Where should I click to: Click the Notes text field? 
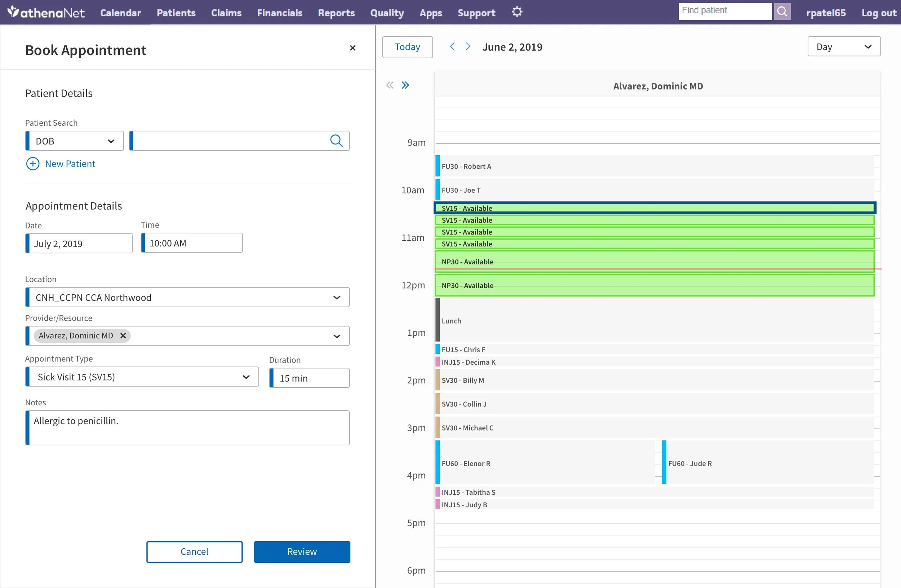(187, 428)
